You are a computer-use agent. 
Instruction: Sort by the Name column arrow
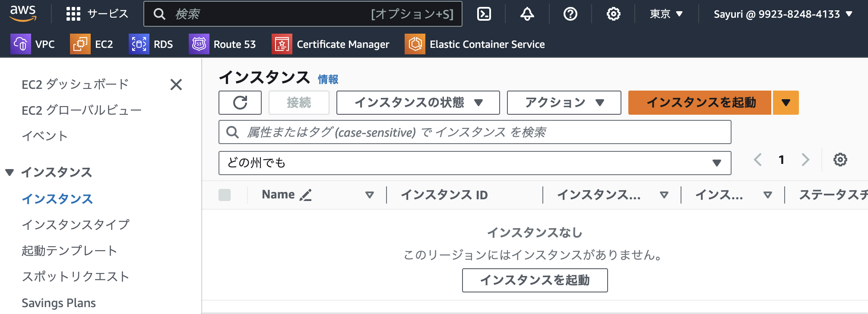tap(369, 195)
